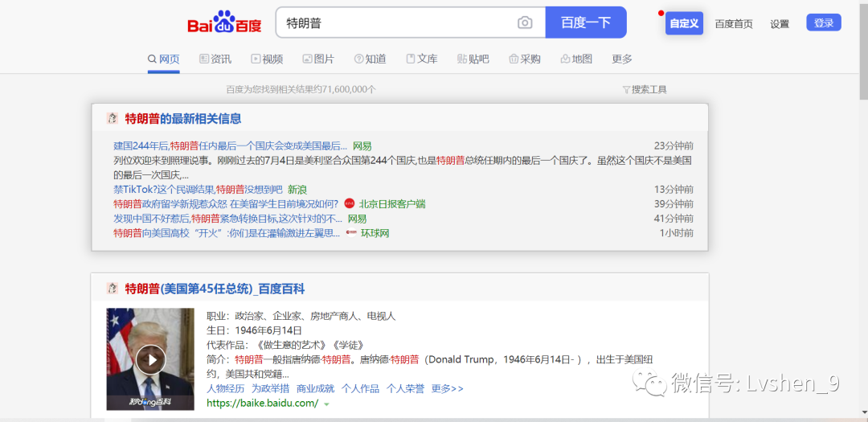Click 北京日报客户端 source name
Screen dimensions: 868x422
[392, 204]
